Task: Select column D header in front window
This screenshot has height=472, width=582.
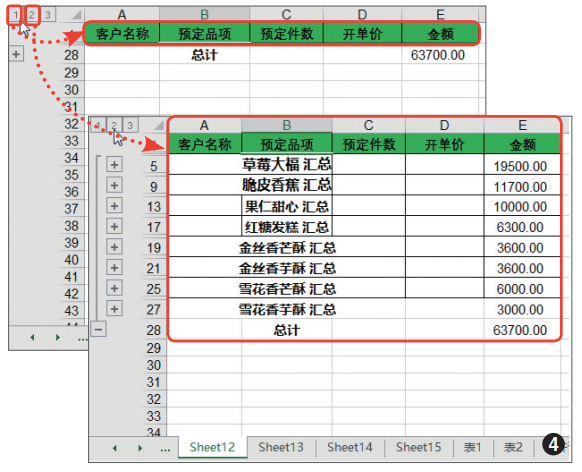Action: tap(445, 125)
